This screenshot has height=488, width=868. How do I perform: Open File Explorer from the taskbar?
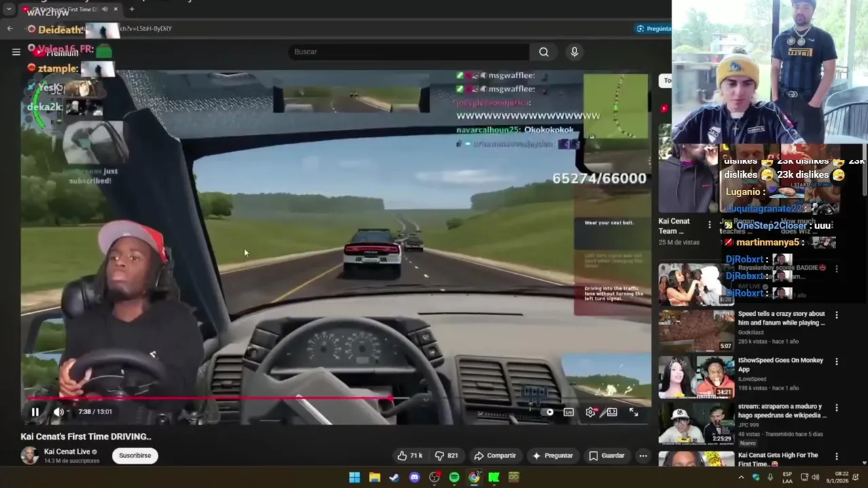click(374, 477)
